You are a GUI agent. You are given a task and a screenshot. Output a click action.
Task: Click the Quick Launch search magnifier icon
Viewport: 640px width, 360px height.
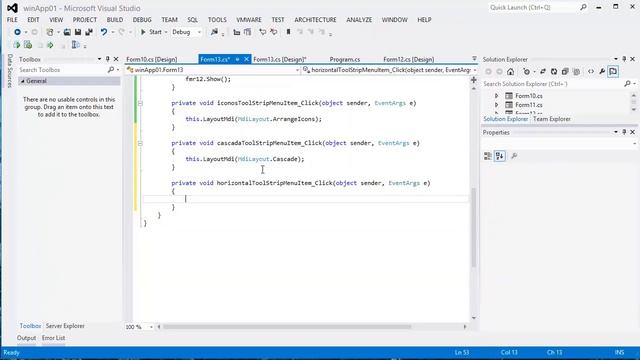coord(584,7)
